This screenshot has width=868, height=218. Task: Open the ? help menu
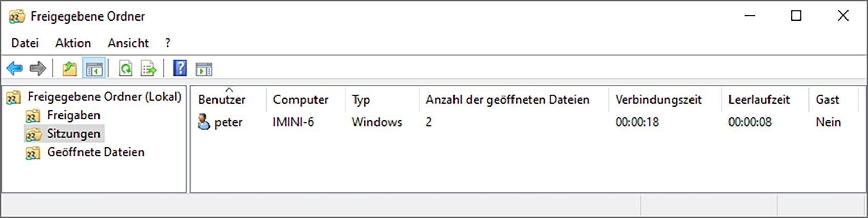pos(167,43)
